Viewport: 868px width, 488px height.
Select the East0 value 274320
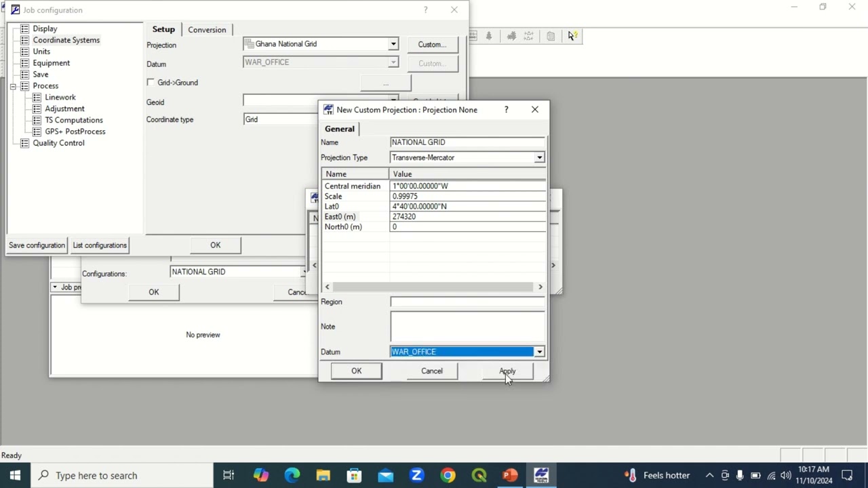point(467,216)
